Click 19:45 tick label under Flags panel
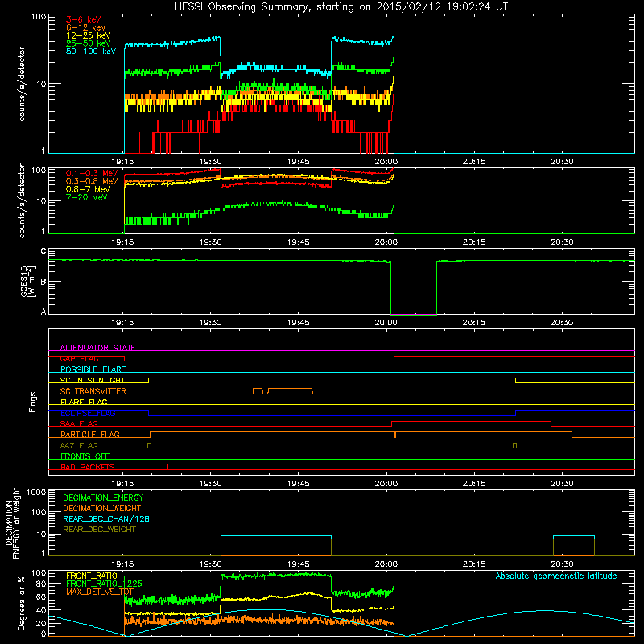Viewport: 644px width, 644px height. pyautogui.click(x=298, y=484)
